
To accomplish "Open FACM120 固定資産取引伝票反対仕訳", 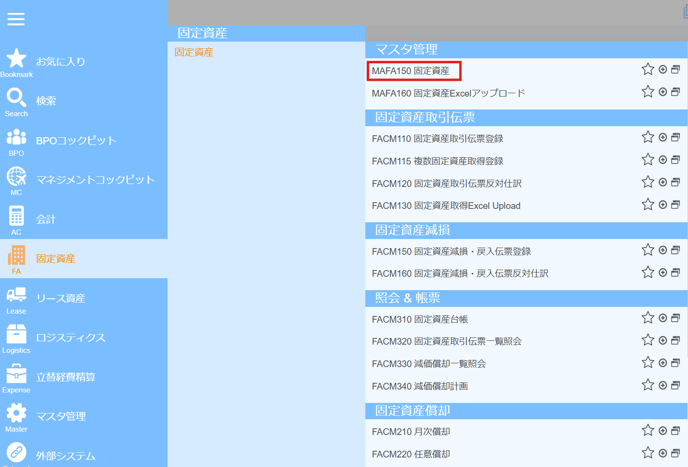I will (x=446, y=183).
